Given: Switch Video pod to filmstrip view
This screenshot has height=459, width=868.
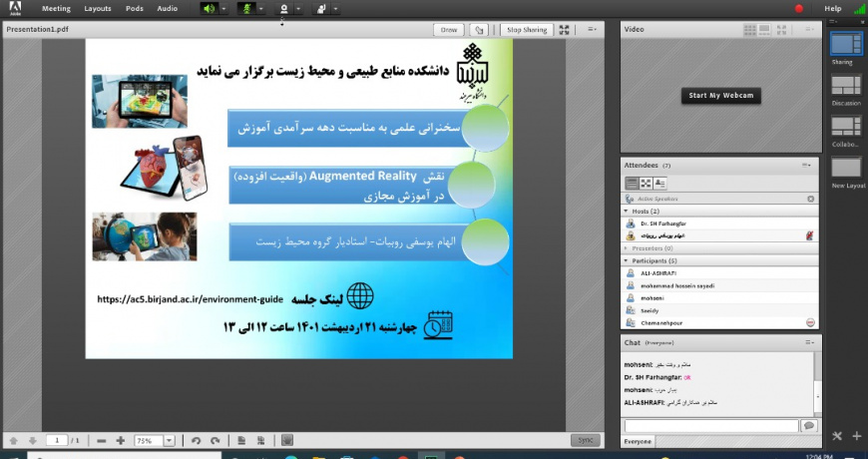Looking at the screenshot, I should click(x=764, y=30).
